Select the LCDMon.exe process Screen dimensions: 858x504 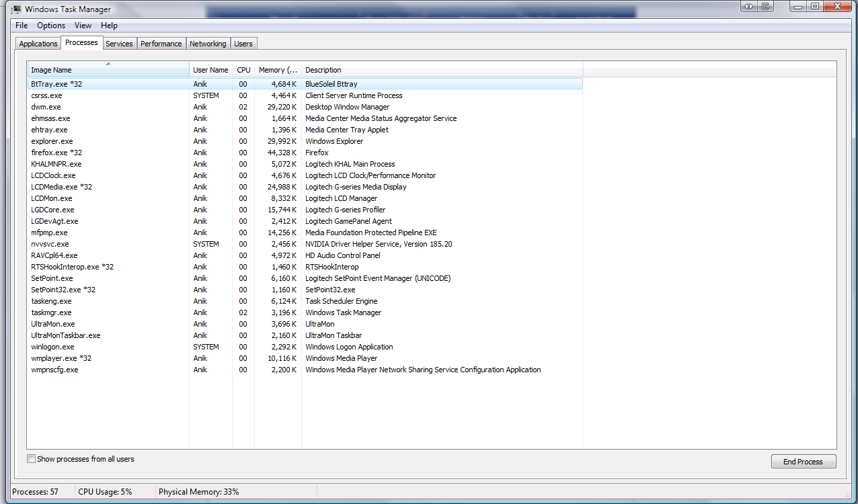tap(305, 198)
